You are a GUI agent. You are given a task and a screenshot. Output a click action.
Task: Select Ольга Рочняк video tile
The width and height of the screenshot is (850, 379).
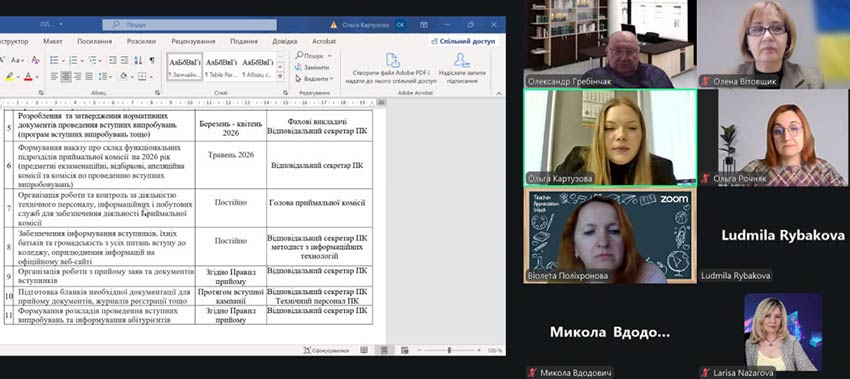[x=773, y=138]
